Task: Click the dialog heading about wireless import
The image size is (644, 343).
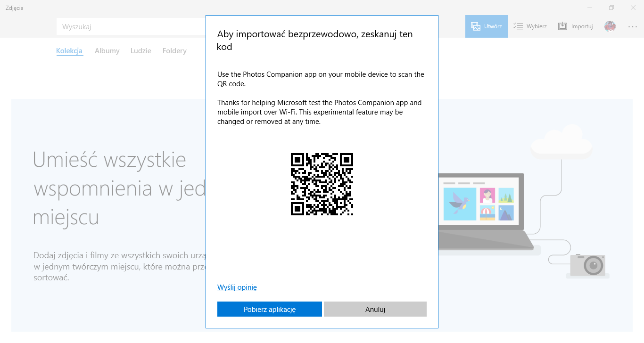Action: [x=315, y=41]
